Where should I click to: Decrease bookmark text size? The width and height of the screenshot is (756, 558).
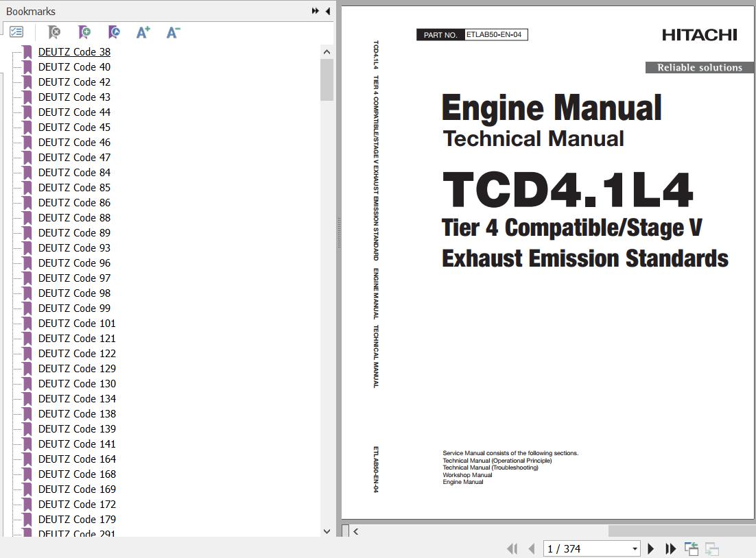point(173,32)
